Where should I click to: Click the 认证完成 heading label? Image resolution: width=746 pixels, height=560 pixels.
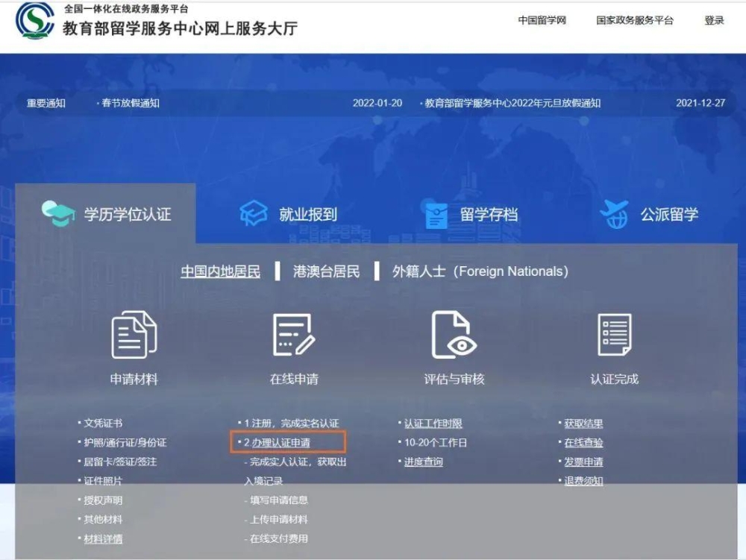point(614,380)
